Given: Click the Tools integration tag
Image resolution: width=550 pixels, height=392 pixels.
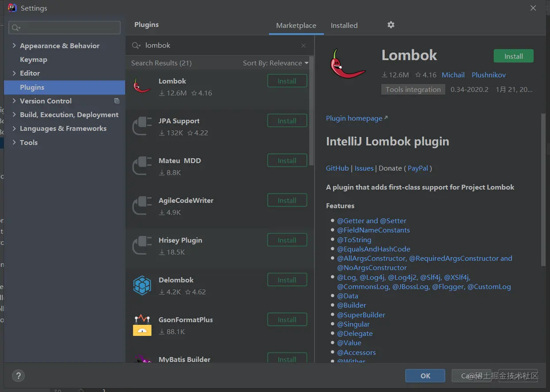Looking at the screenshot, I should click(413, 89).
